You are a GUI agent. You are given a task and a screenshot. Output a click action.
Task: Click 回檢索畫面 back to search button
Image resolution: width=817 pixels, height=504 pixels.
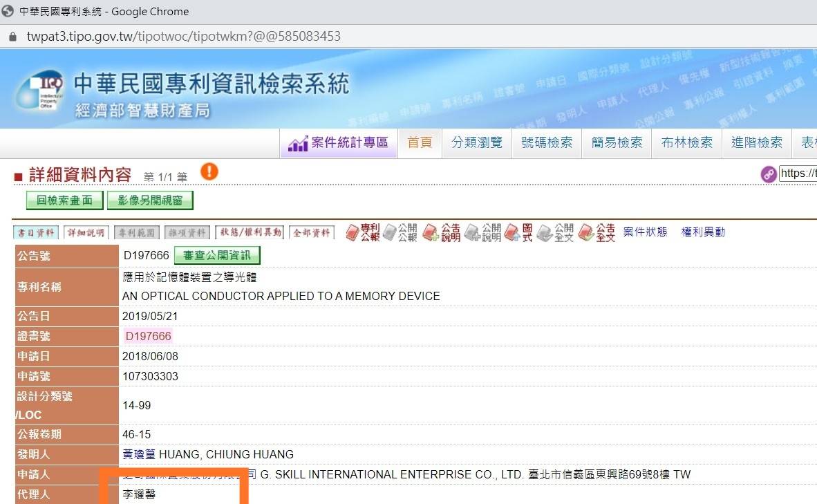click(64, 200)
